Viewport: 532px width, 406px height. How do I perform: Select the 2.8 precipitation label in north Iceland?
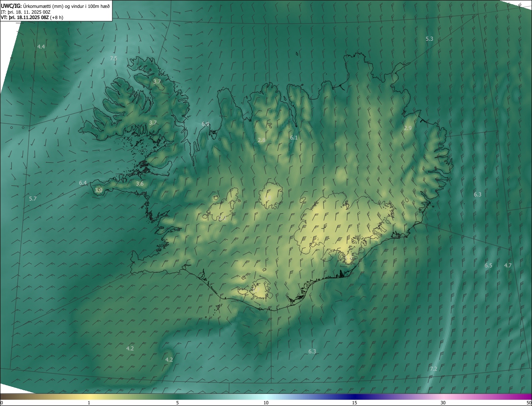coord(261,140)
